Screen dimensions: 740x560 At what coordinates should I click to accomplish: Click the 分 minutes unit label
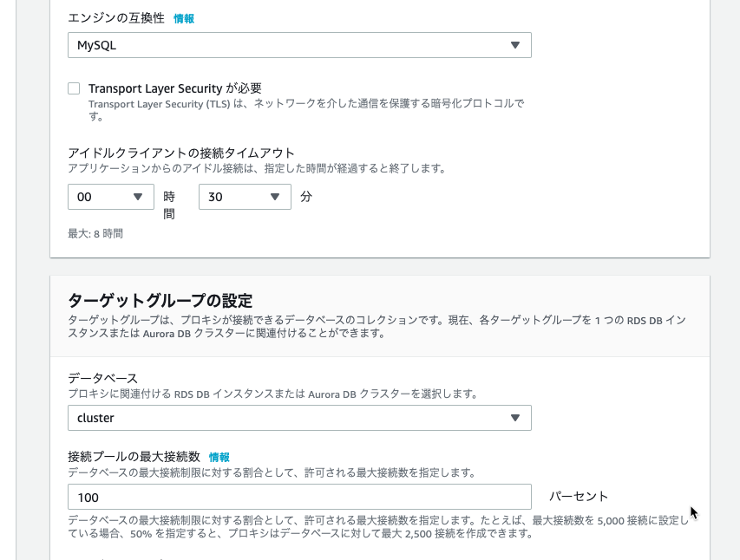[306, 197]
